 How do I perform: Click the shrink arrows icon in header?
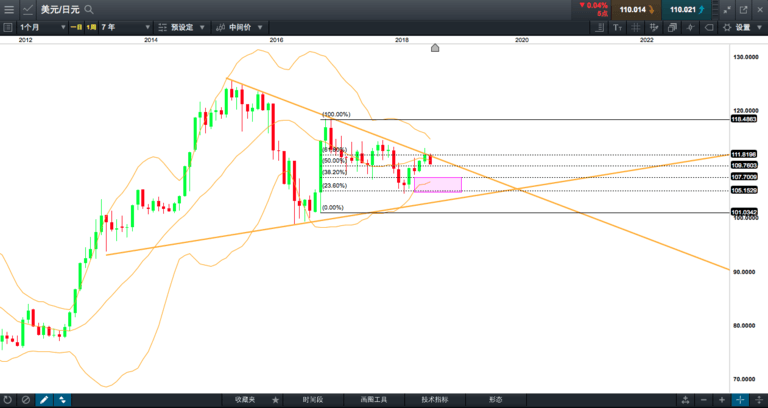click(x=727, y=9)
